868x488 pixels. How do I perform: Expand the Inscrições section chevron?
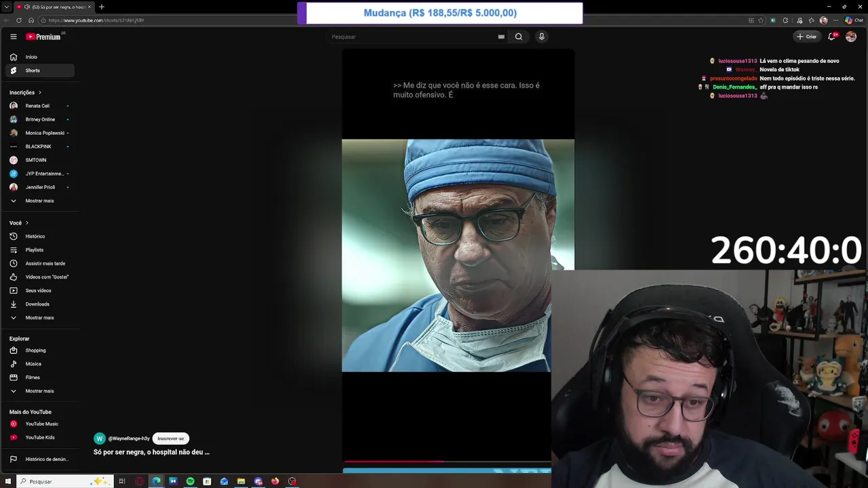40,92
